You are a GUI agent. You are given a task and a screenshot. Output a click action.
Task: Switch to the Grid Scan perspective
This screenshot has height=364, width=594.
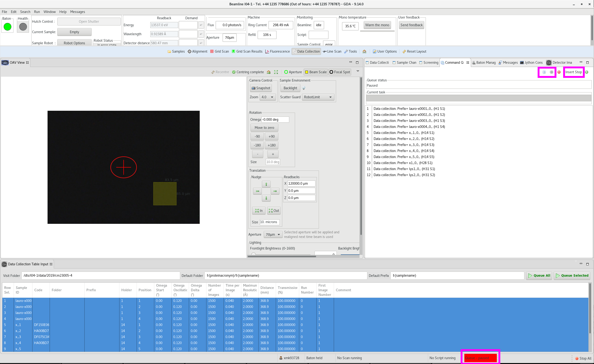[x=219, y=51]
